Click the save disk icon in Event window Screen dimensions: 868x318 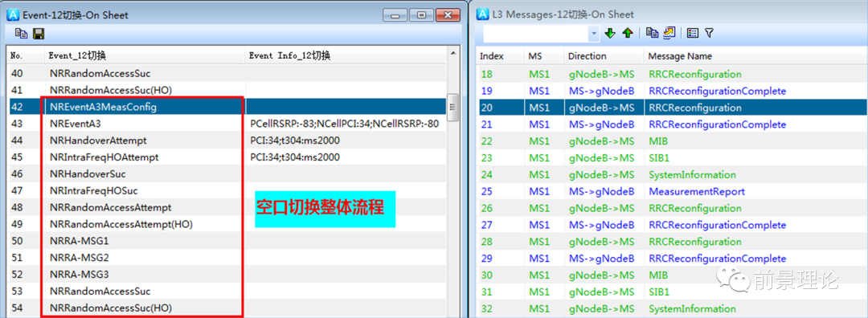tap(39, 34)
